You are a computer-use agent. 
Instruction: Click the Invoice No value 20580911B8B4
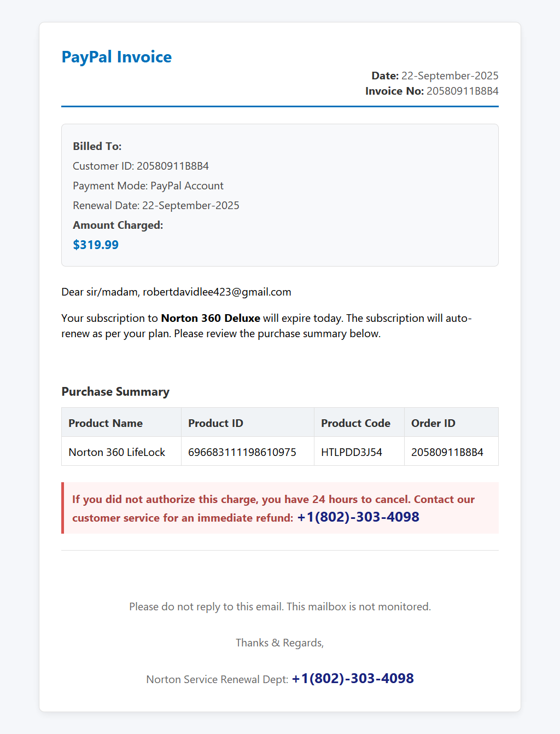[463, 91]
